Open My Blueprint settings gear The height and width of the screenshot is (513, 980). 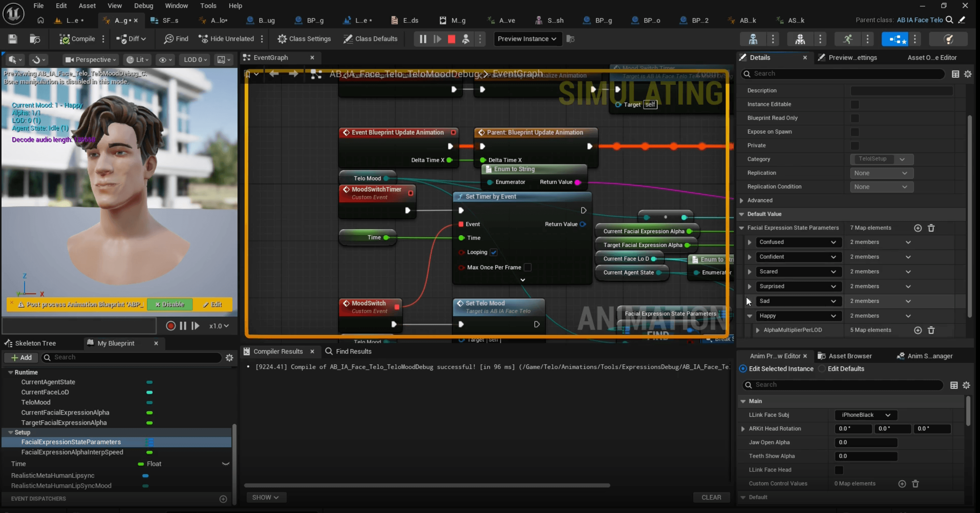pyautogui.click(x=230, y=357)
